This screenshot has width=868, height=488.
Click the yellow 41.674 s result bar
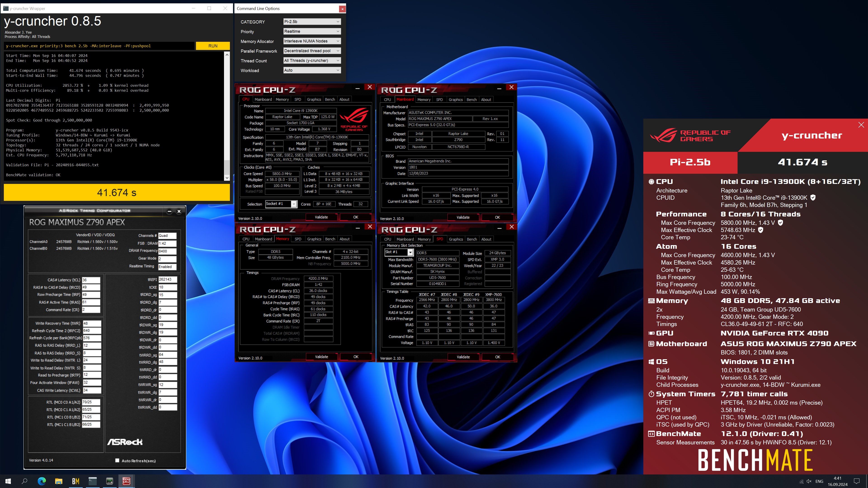[x=117, y=193]
